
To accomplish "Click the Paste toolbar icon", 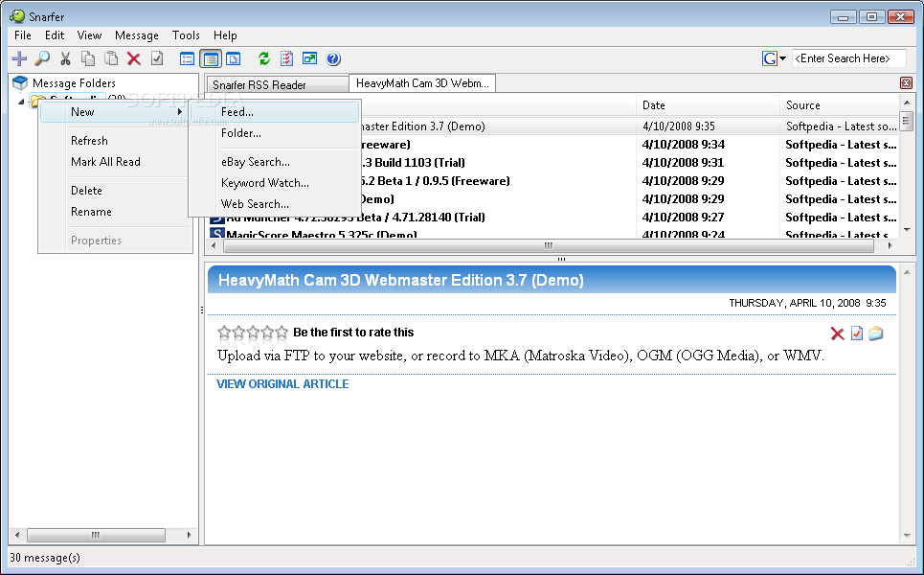I will pos(111,58).
